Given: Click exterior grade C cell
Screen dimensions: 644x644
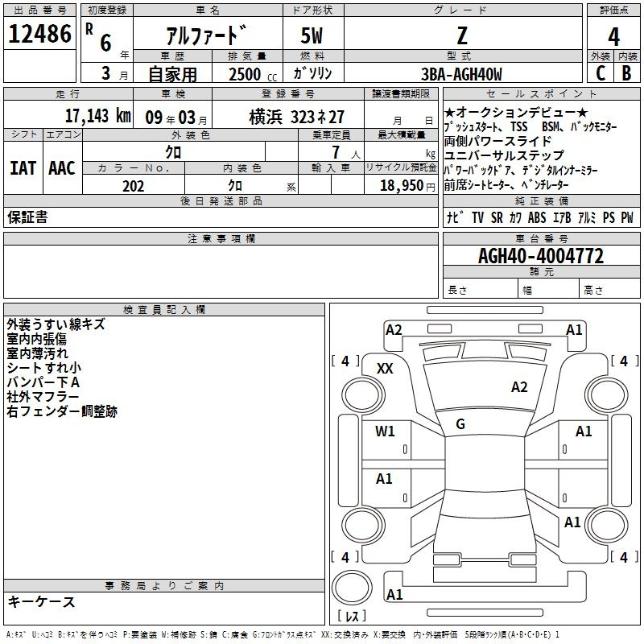Looking at the screenshot, I should coord(600,73).
